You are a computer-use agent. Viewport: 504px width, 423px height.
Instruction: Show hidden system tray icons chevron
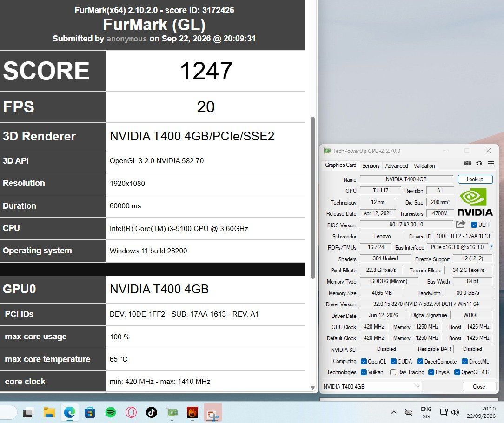pos(393,412)
